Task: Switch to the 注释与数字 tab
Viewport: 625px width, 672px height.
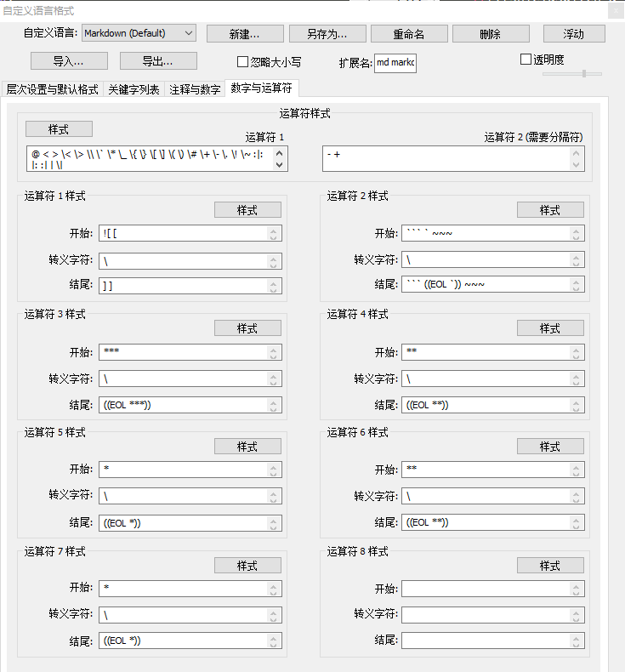Action: (194, 89)
